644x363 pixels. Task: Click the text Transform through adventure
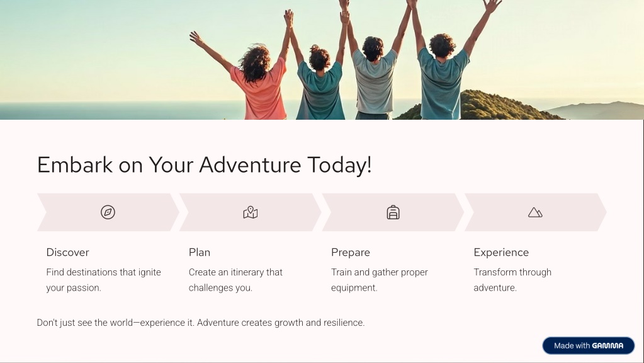click(x=512, y=280)
